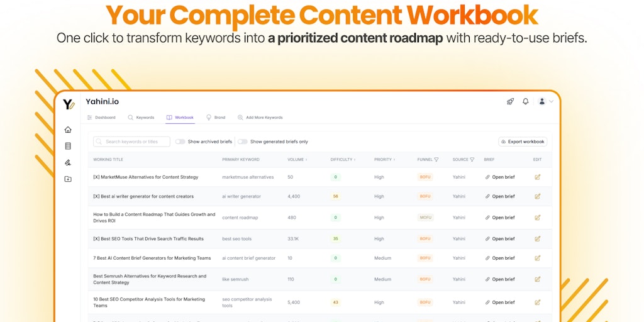644x322 pixels.
Task: Click MOFU tag in content roadmap row
Action: coord(425,218)
